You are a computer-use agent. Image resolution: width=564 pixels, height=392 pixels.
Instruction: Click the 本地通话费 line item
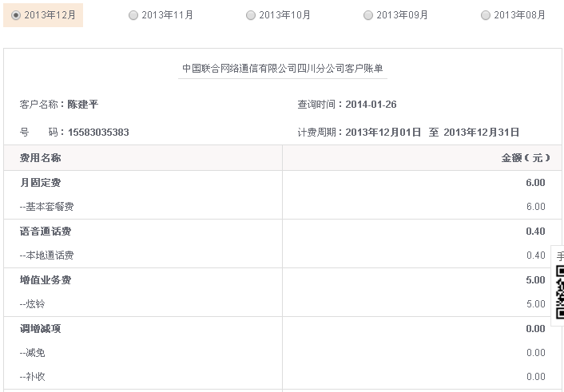[x=47, y=255]
